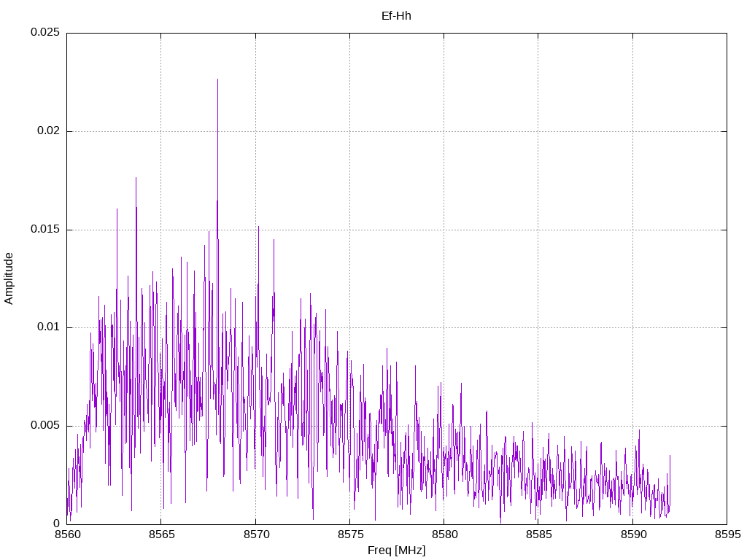Click the 8575 x-axis tick label

350,534
